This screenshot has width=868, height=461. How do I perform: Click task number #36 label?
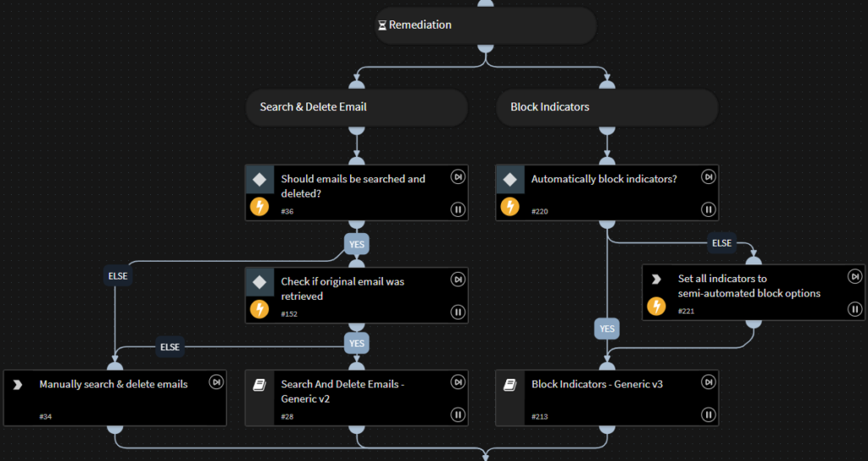(287, 211)
